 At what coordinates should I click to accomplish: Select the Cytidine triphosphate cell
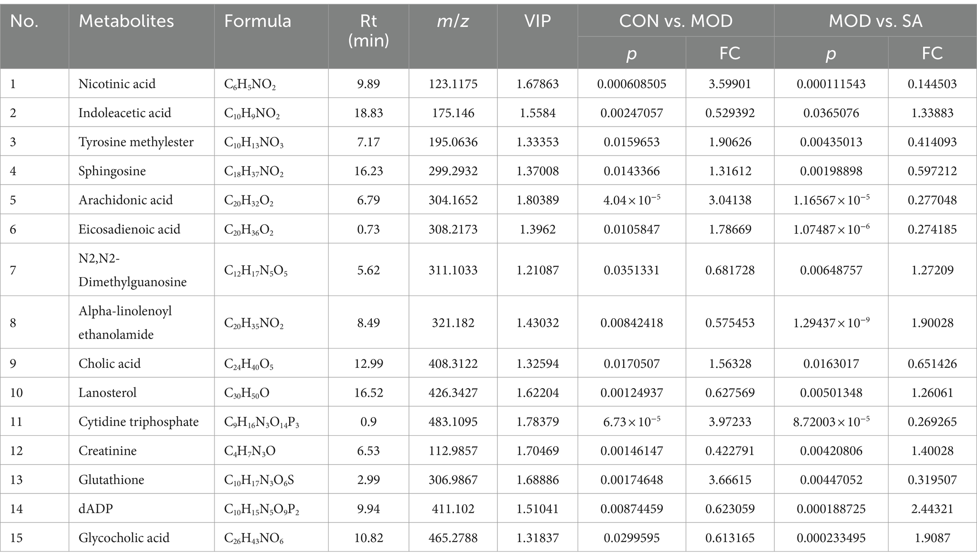tap(138, 422)
